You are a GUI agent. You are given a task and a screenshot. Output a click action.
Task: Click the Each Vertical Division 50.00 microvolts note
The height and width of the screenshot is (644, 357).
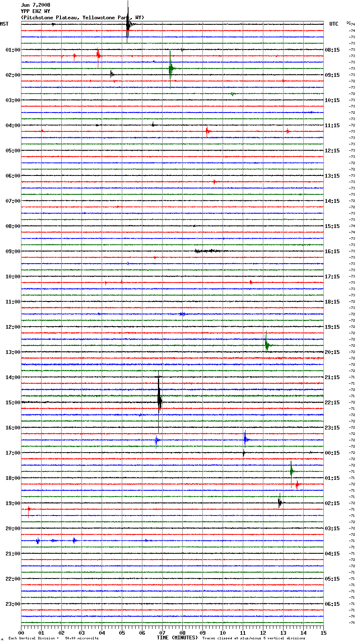click(x=53, y=638)
